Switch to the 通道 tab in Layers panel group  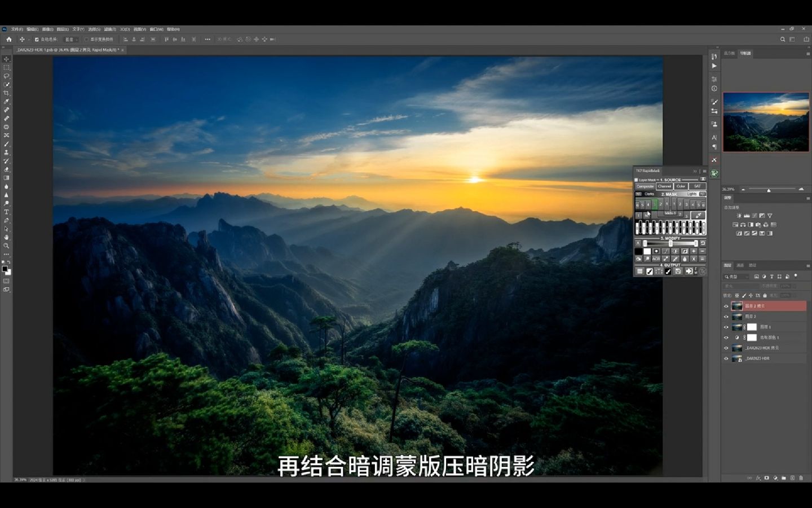tap(740, 265)
